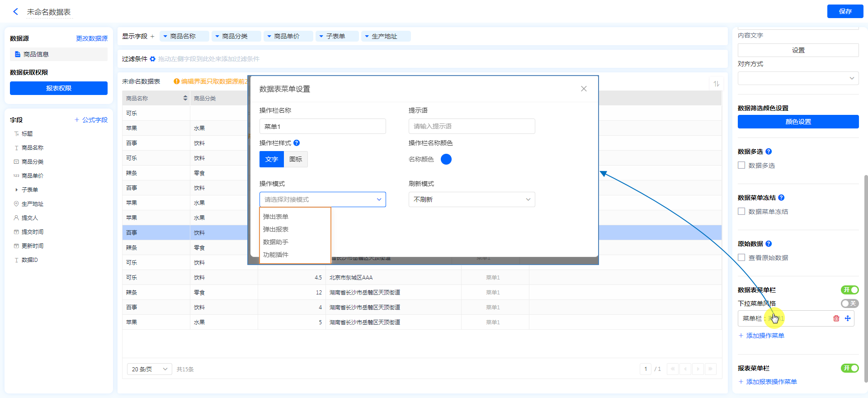Open the 刷新模式 dropdown showing 不刷新

[x=472, y=199]
